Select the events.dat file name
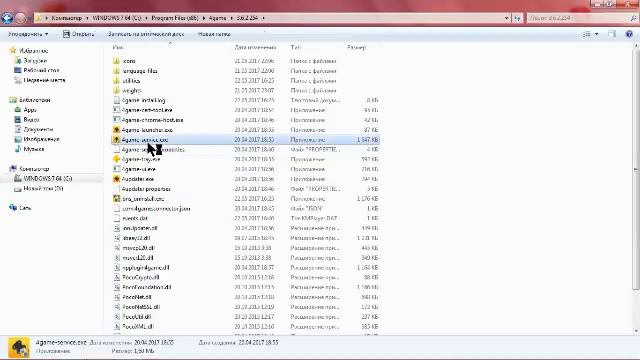The width and height of the screenshot is (640, 360). 135,218
